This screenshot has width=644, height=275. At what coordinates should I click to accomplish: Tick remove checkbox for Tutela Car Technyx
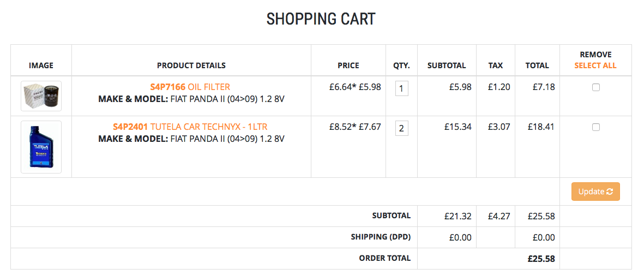tap(595, 128)
